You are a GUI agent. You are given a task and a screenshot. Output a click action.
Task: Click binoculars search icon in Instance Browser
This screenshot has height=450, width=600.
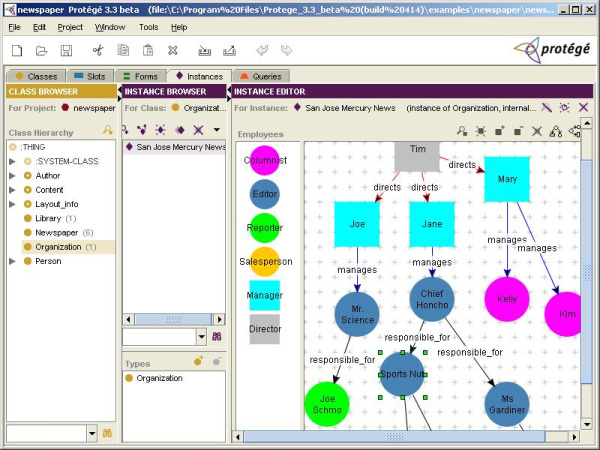coord(216,337)
